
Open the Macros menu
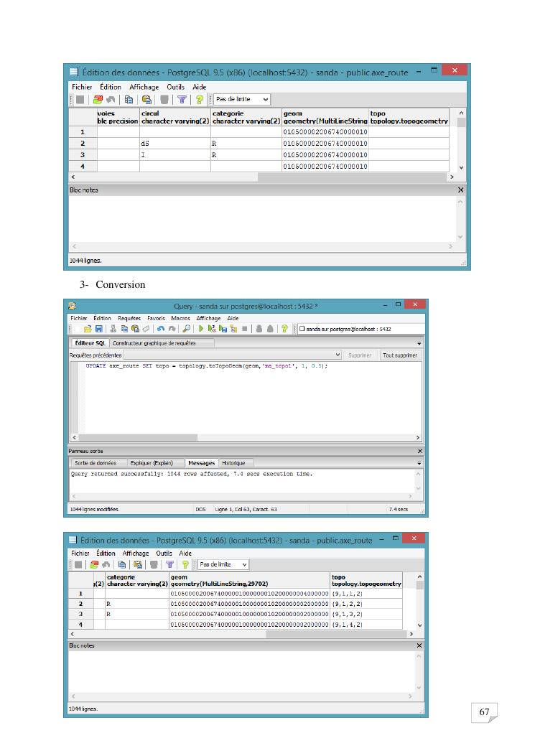[x=180, y=317]
